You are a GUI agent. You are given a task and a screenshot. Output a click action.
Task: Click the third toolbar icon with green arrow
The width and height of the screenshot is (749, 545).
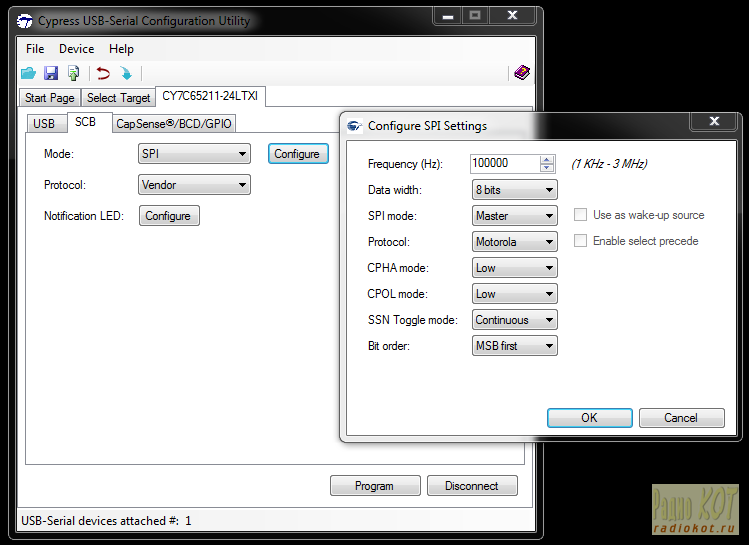click(x=74, y=73)
